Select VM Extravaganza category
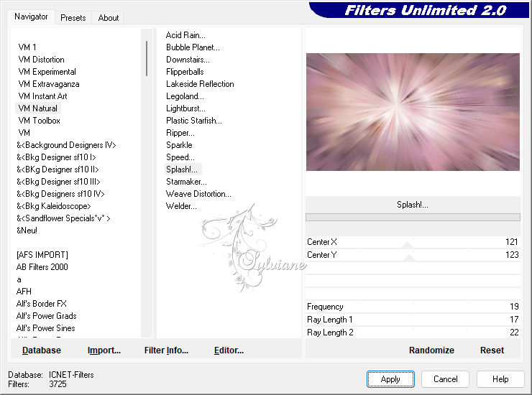 point(49,84)
